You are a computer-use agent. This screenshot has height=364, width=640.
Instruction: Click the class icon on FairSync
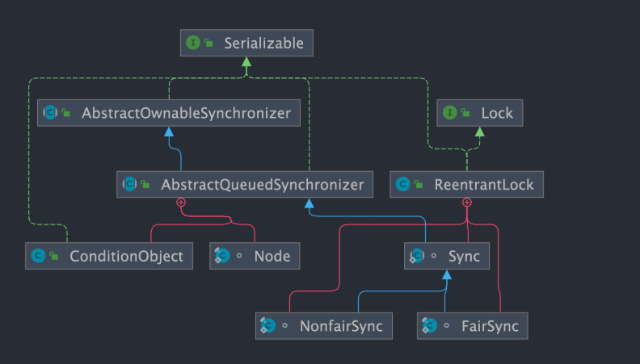(429, 327)
